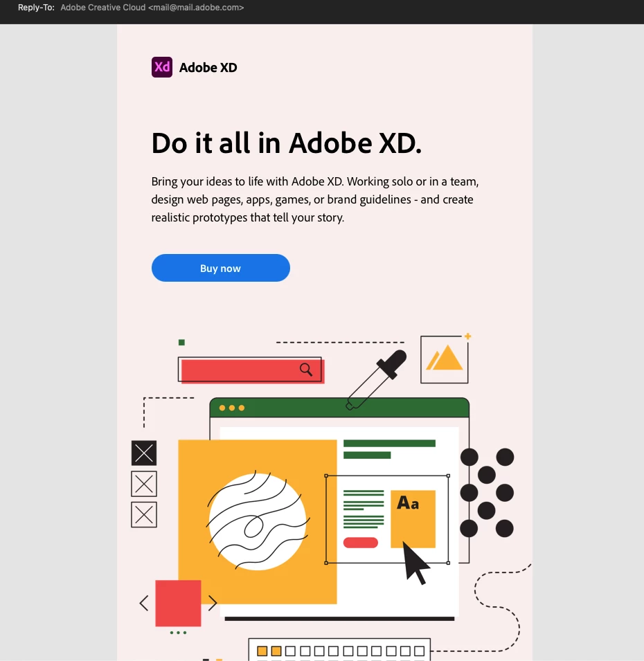Click the black filled X box

144,453
